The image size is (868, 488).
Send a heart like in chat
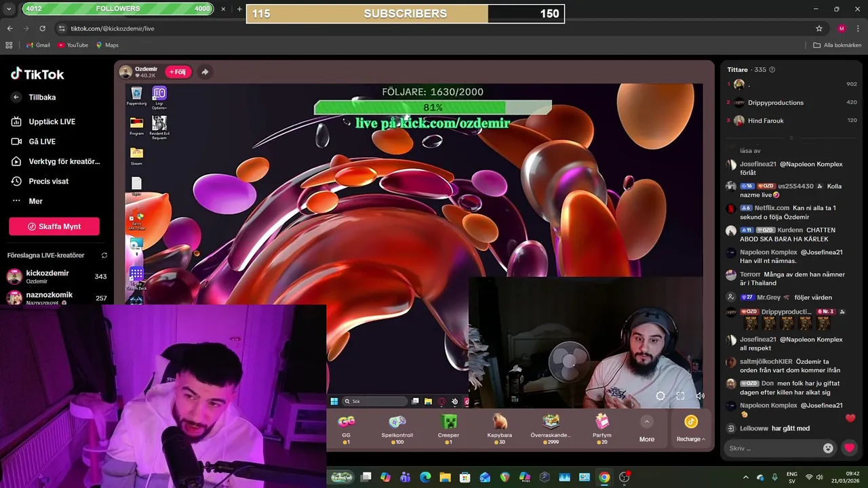pos(849,448)
